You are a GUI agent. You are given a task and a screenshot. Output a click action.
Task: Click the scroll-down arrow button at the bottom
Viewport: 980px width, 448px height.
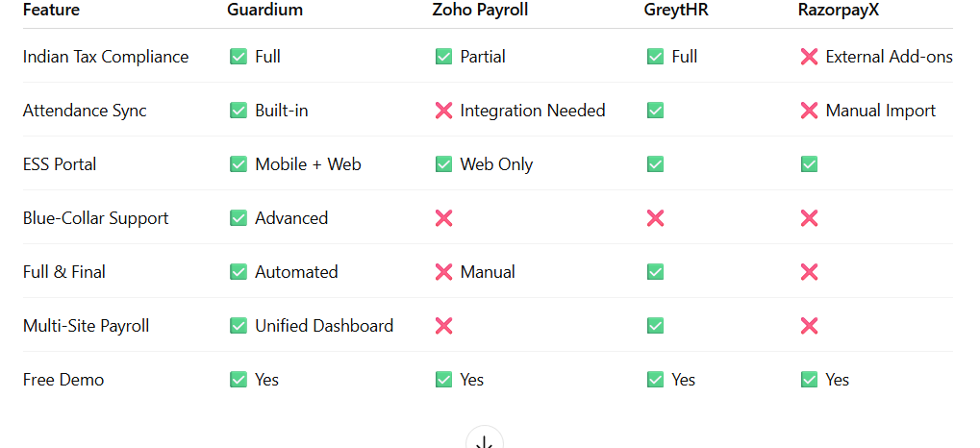(485, 438)
